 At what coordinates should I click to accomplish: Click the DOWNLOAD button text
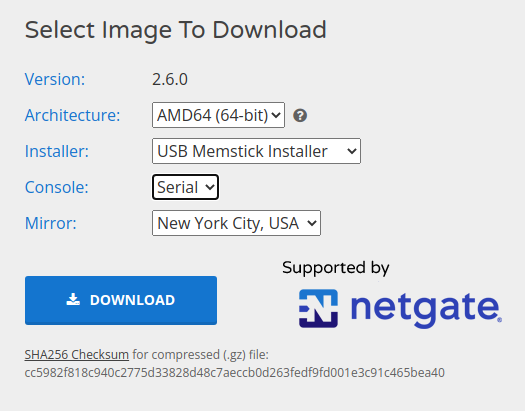pyautogui.click(x=132, y=300)
